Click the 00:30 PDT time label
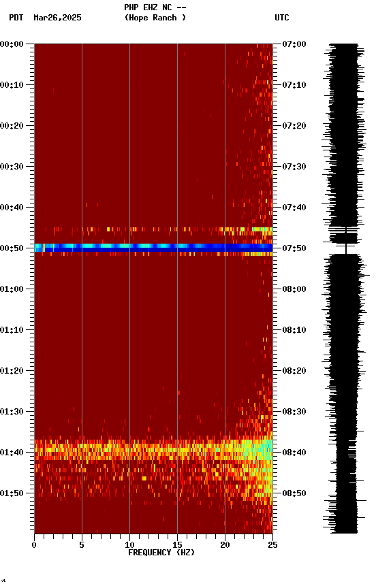The image size is (376, 588). pyautogui.click(x=12, y=167)
